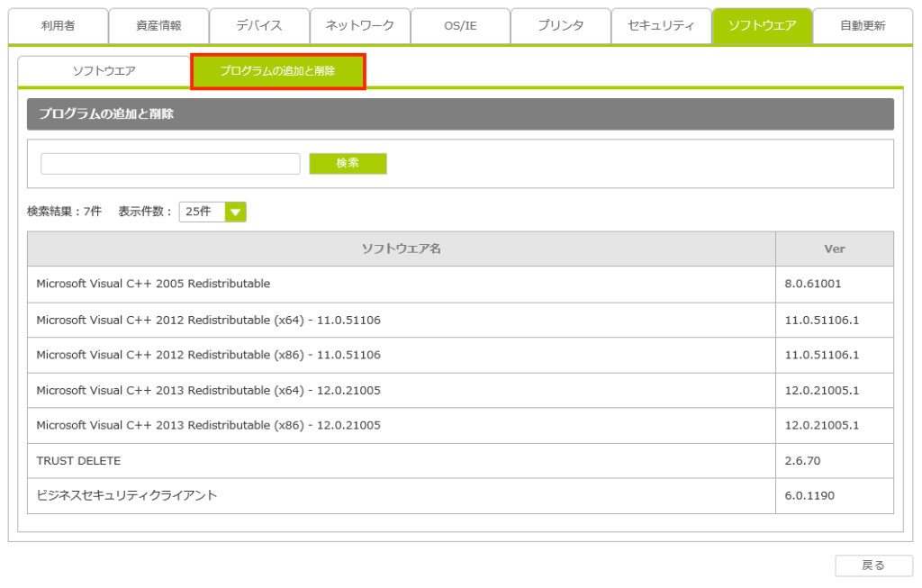Go to the OS/IE tab
Image resolution: width=922 pixels, height=588 pixels.
[x=460, y=26]
